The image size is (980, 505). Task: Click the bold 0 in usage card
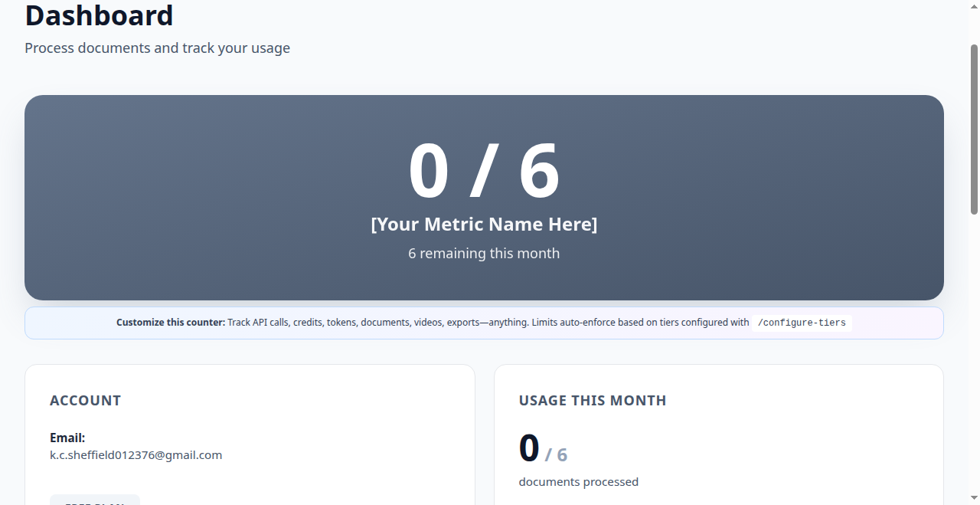pos(529,449)
